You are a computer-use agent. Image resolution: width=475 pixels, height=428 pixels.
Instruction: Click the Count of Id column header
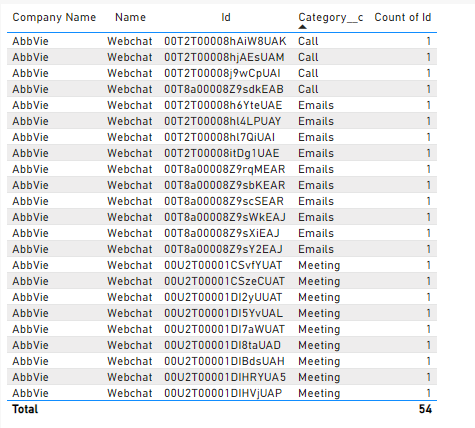(x=403, y=17)
